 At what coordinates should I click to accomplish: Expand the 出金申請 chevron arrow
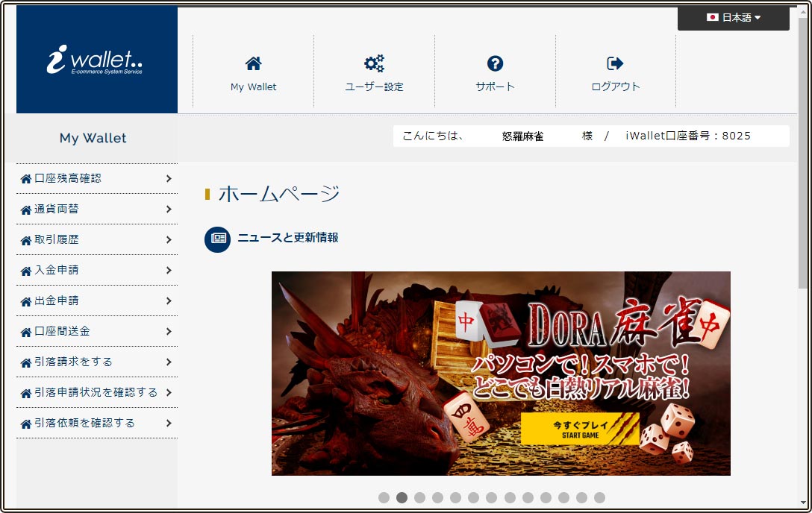tap(169, 300)
